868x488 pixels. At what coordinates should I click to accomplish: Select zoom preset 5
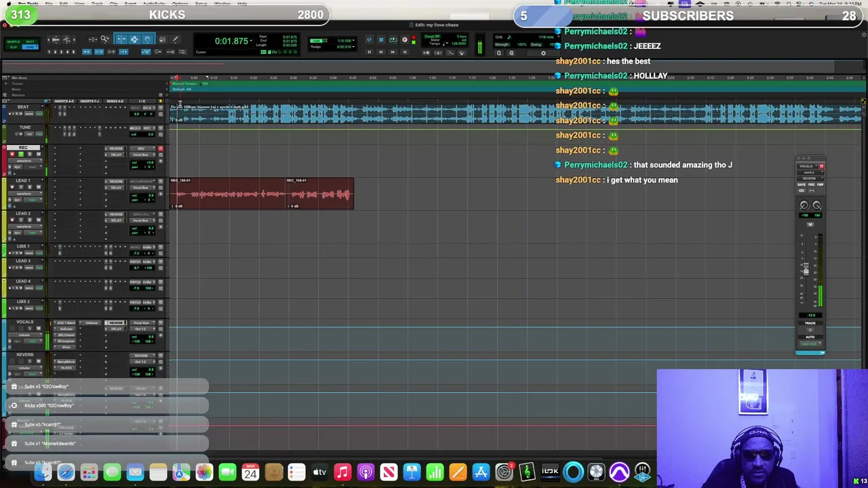[x=73, y=52]
